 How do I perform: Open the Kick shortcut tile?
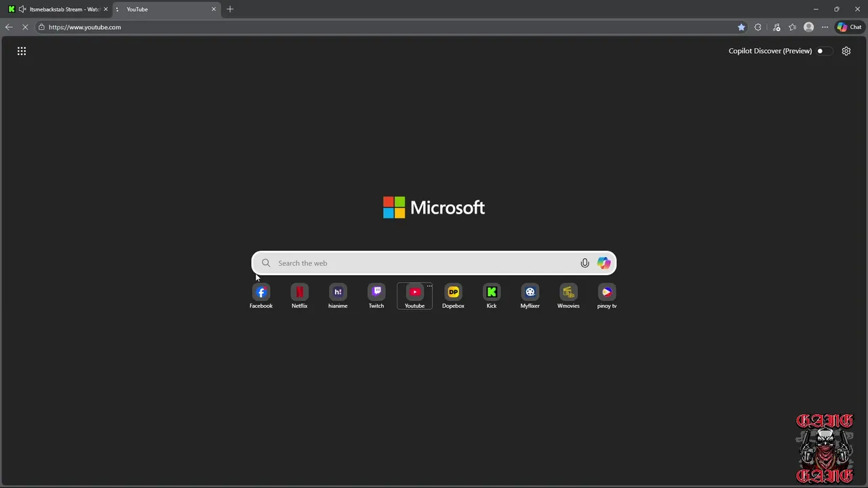coord(492,296)
